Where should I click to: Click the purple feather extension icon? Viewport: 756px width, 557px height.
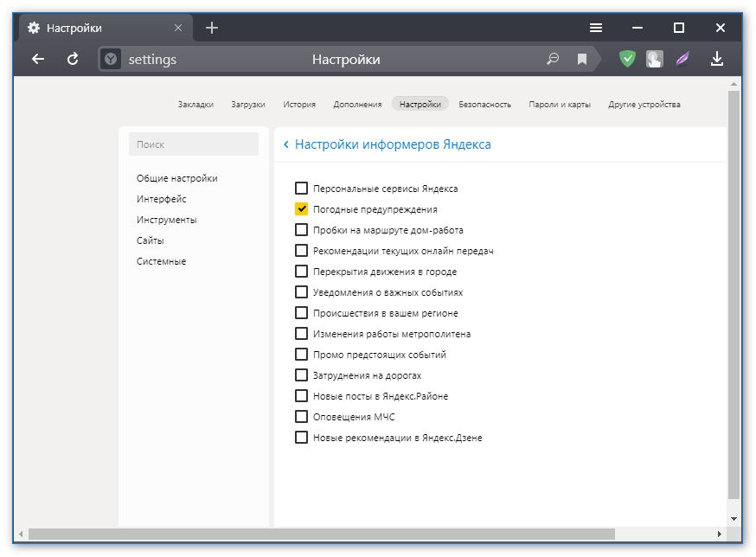683,60
